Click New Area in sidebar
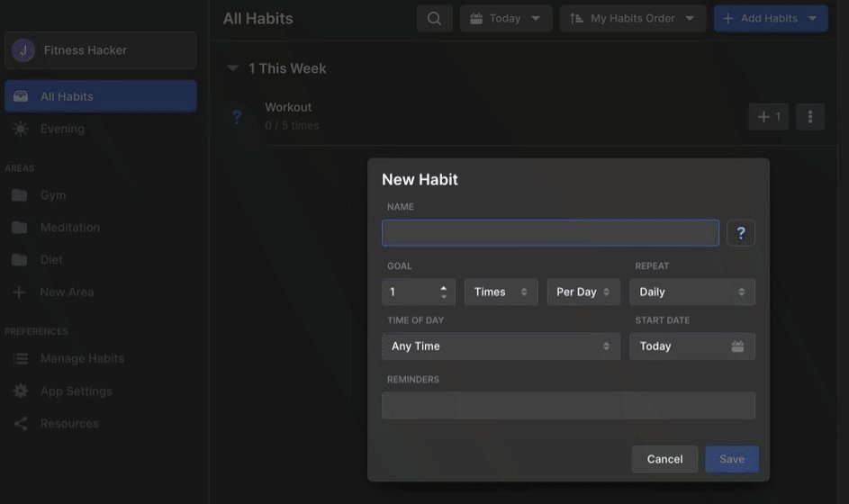 pyautogui.click(x=101, y=292)
